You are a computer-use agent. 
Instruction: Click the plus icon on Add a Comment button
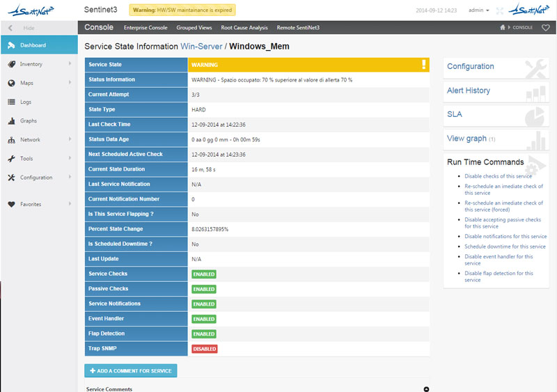point(93,370)
